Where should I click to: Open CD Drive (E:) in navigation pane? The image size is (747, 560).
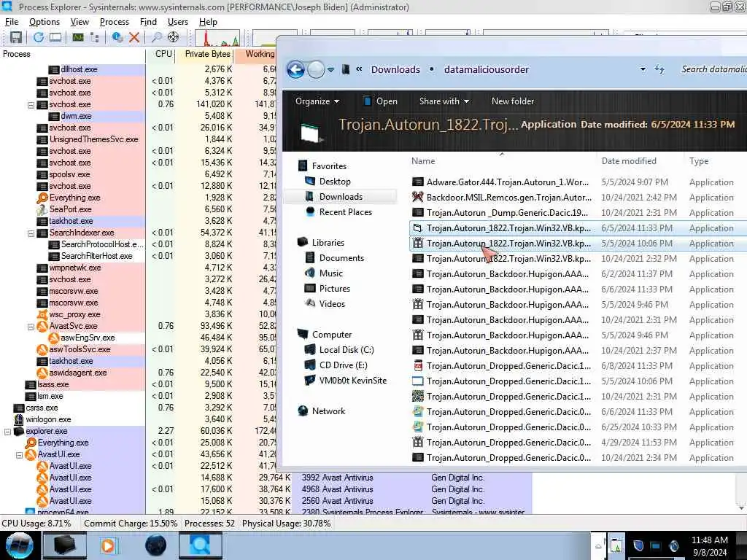(x=343, y=365)
